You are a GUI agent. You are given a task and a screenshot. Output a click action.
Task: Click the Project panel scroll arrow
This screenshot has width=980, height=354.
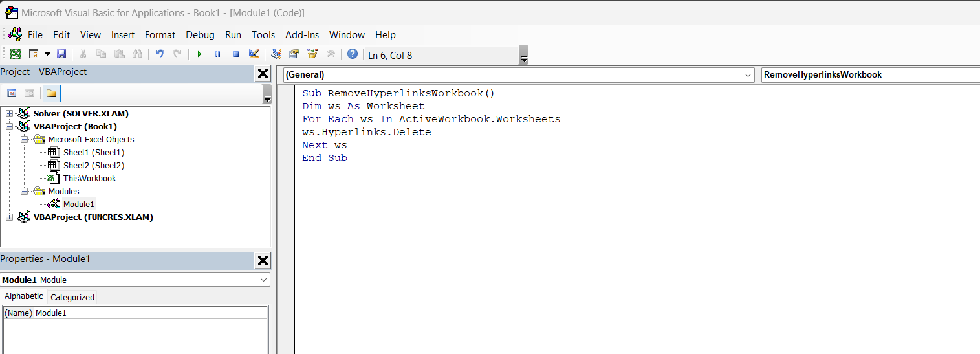pyautogui.click(x=267, y=94)
